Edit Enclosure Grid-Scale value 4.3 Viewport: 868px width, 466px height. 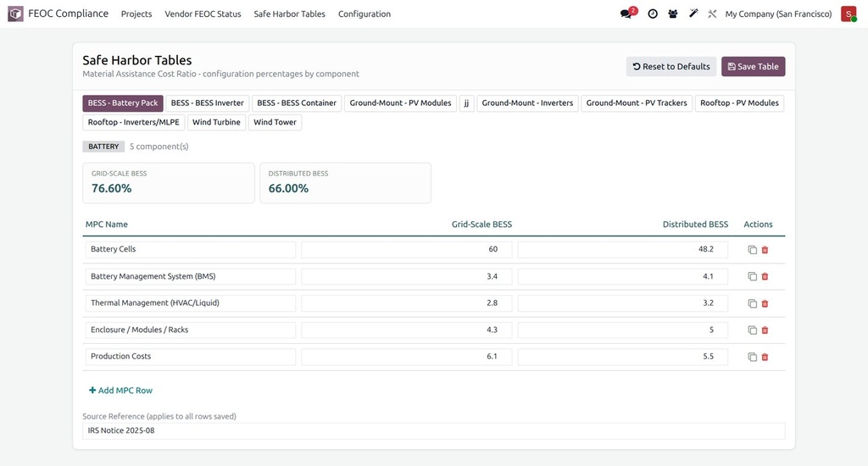tap(407, 330)
